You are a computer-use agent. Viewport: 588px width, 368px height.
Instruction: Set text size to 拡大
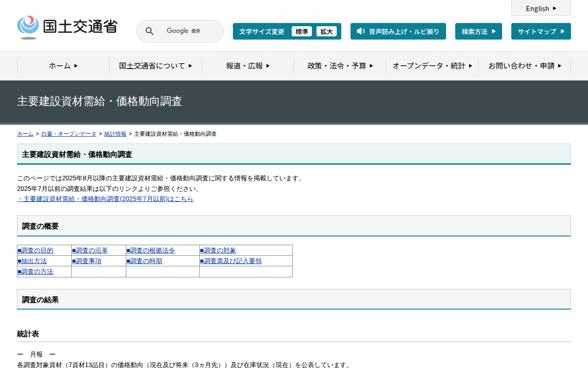(326, 32)
